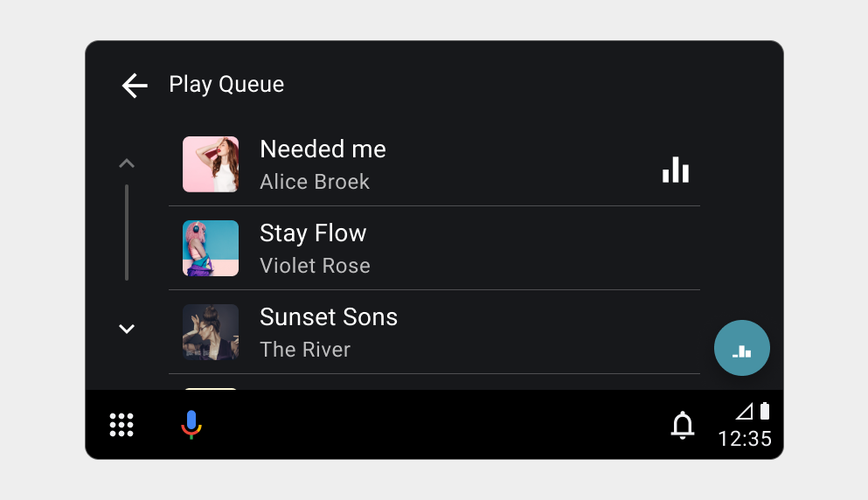Open the app launcher grid icon

[122, 425]
